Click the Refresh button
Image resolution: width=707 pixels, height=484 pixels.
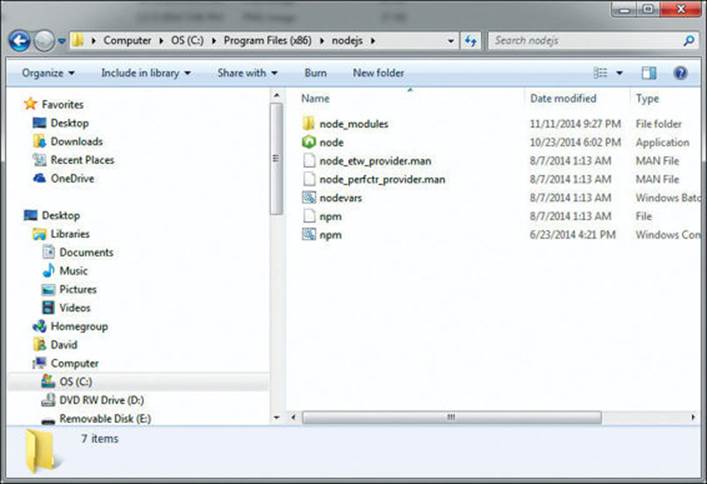pos(471,41)
